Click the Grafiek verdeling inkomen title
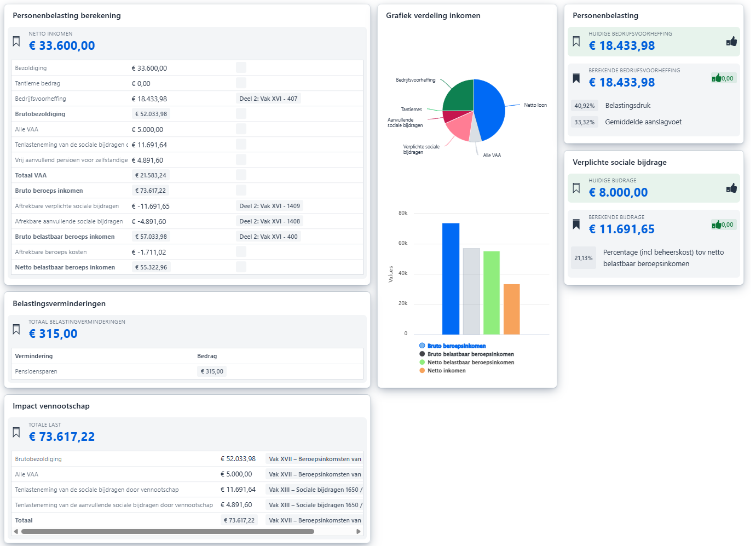756x546 pixels. (433, 15)
